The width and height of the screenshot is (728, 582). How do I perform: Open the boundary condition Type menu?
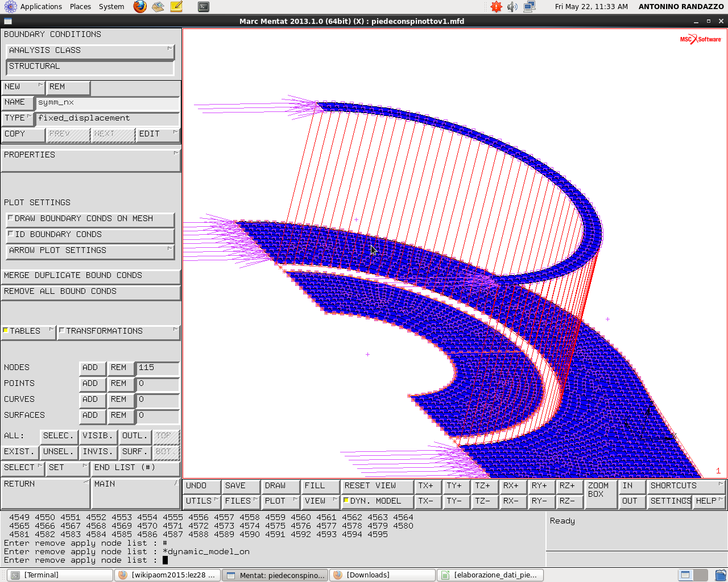click(18, 118)
